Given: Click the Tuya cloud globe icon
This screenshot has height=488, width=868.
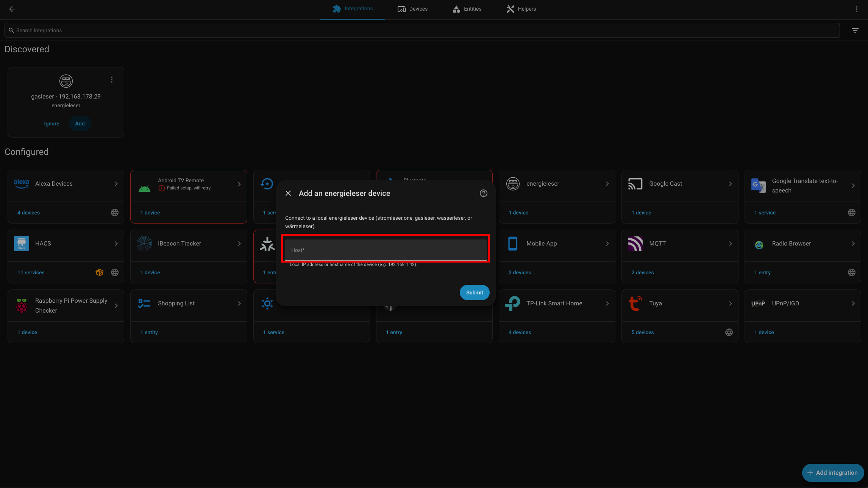Looking at the screenshot, I should [729, 332].
